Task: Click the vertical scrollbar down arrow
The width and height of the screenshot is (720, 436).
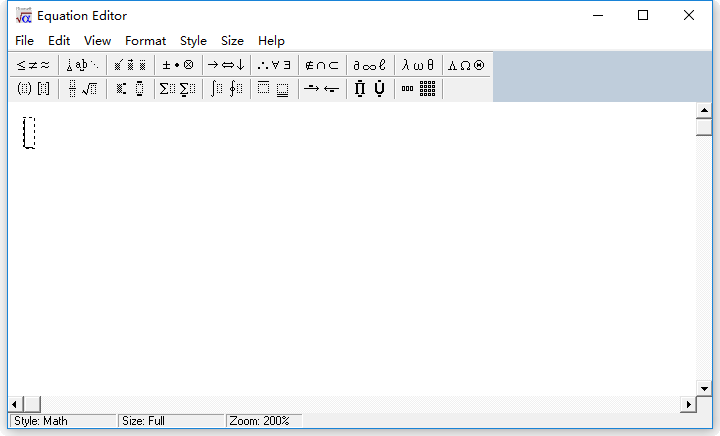Action: tap(704, 386)
